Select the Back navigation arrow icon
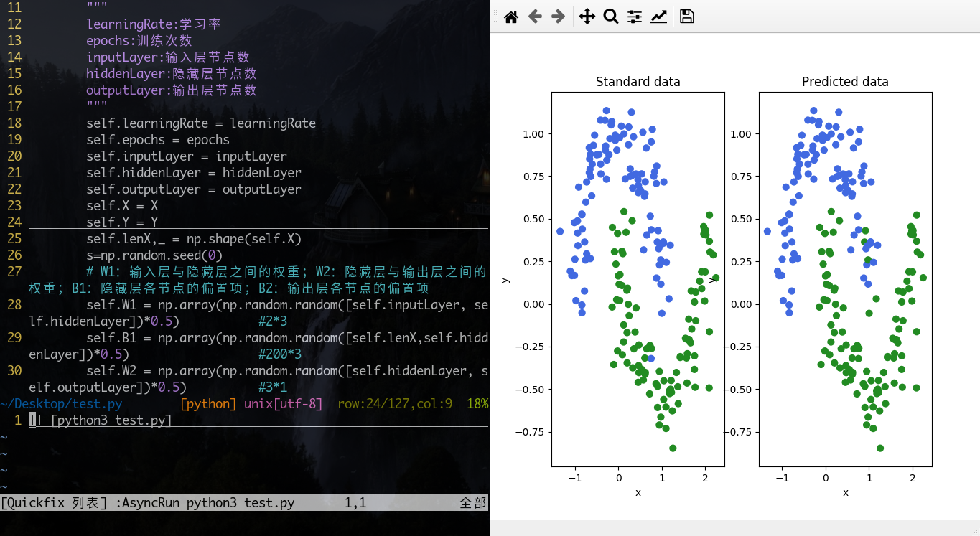This screenshot has height=536, width=980. click(x=535, y=16)
